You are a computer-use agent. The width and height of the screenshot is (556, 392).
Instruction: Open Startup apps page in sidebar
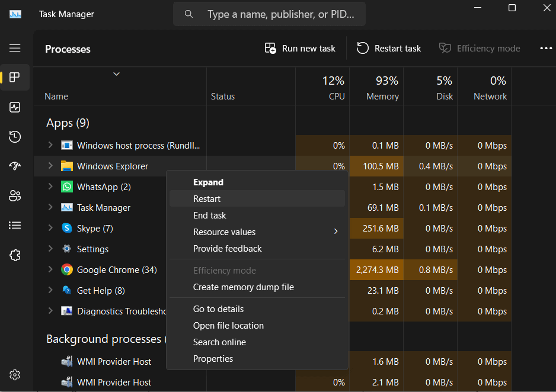15,166
